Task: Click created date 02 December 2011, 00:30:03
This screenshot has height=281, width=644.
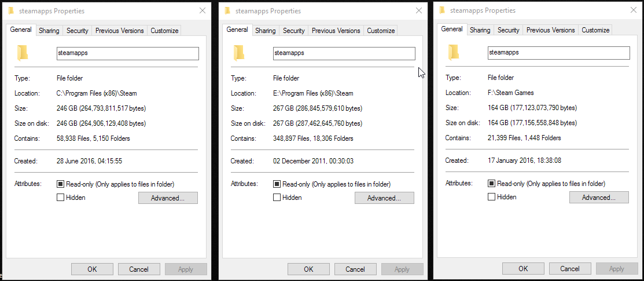Action: (314, 161)
